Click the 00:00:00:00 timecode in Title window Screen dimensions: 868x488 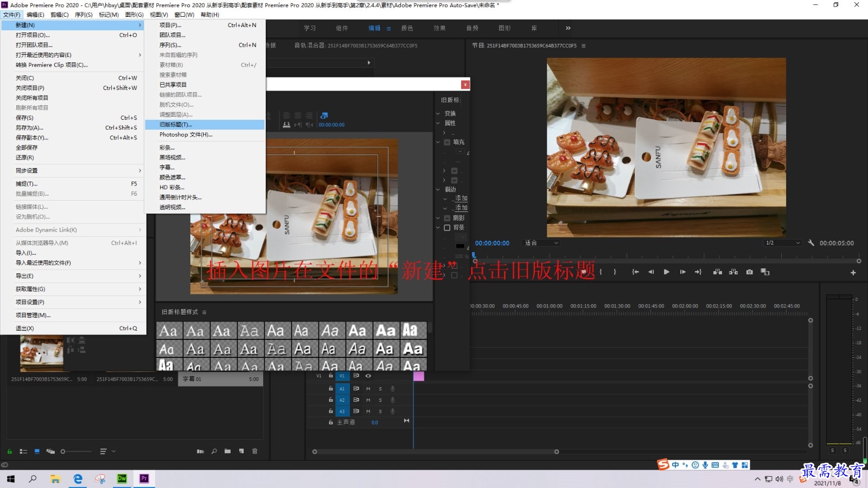tap(331, 125)
